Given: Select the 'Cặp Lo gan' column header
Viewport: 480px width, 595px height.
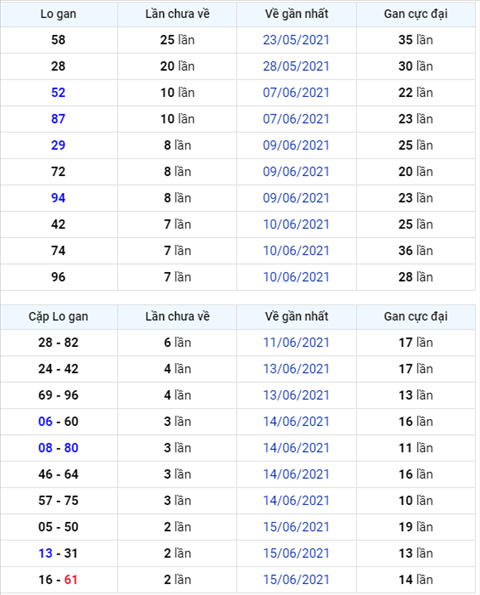Looking at the screenshot, I should (x=58, y=316).
